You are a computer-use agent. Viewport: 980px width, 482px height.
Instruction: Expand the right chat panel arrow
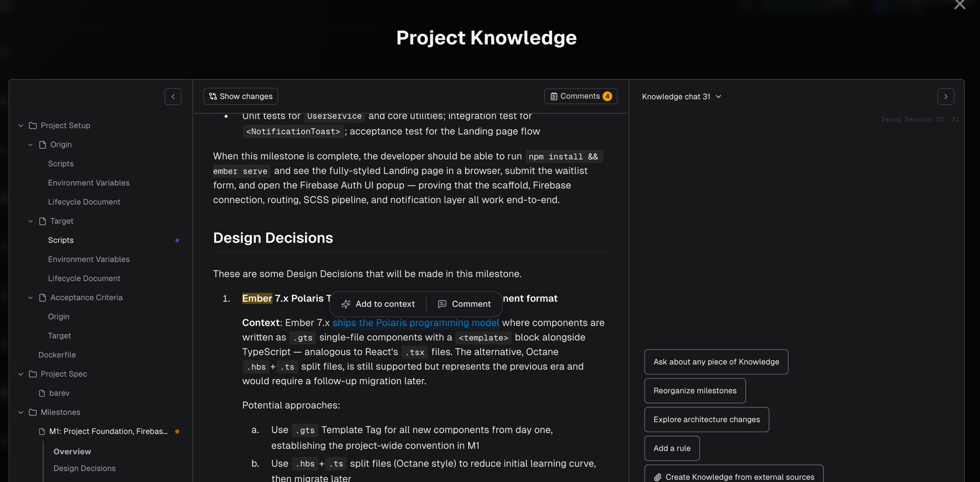[946, 97]
